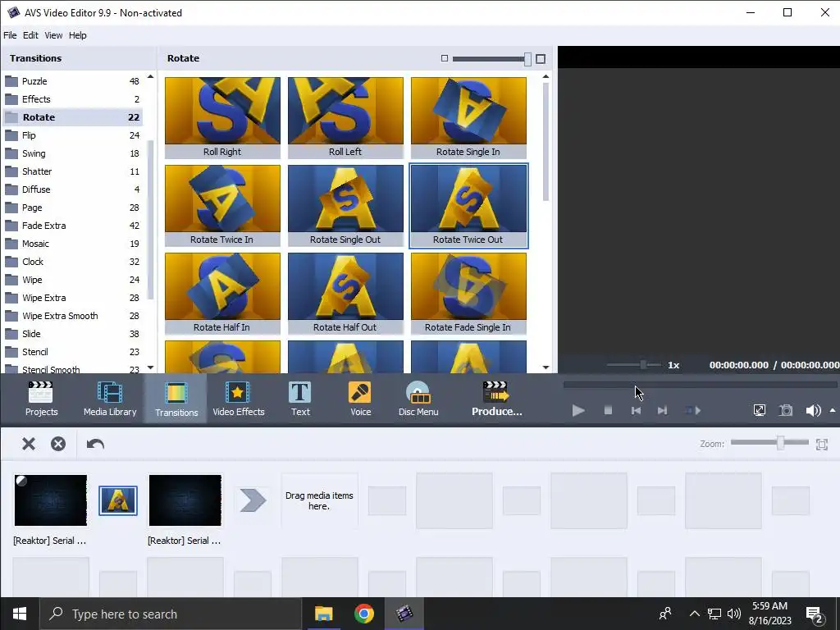Click the circled X delete-all icon

[x=58, y=444]
